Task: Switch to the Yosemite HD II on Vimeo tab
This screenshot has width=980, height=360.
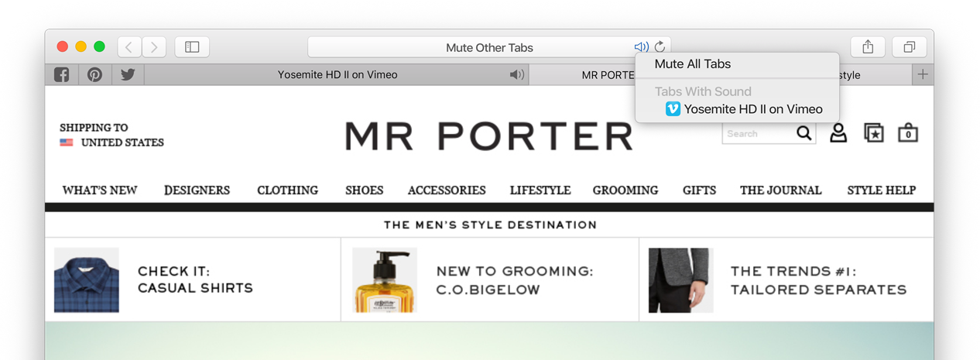Action: tap(337, 75)
